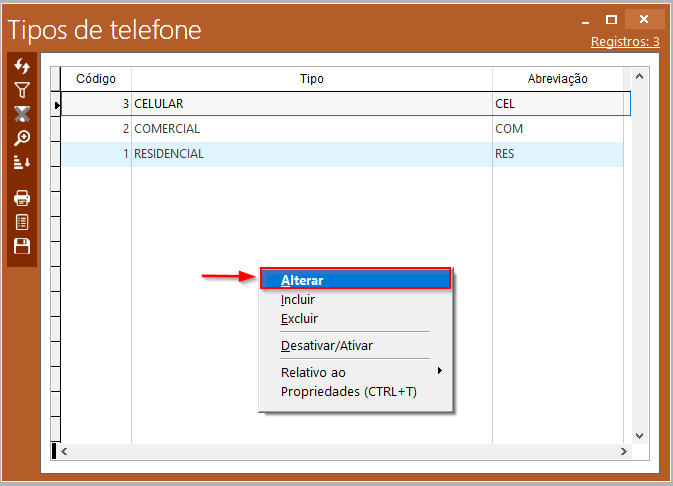The height and width of the screenshot is (486, 673).
Task: Choose Alterar from the context menu
Action: pos(355,280)
